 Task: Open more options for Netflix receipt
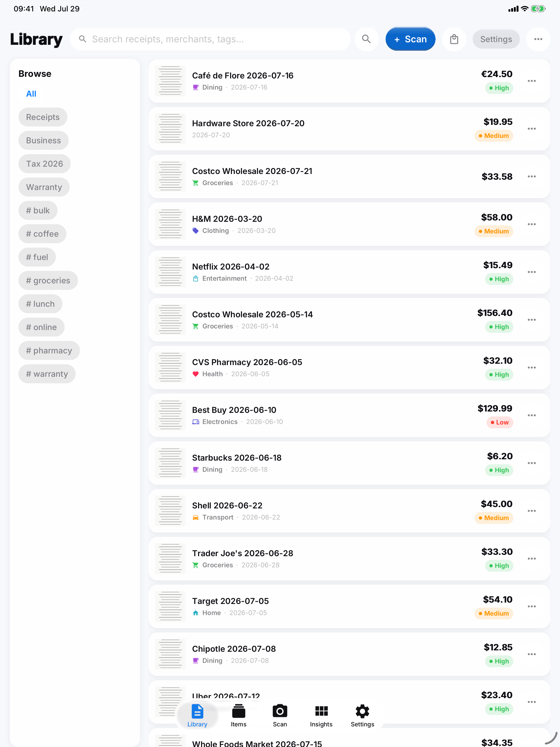pyautogui.click(x=532, y=272)
